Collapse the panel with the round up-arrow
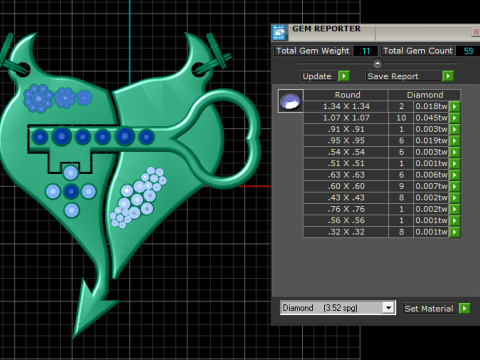The height and width of the screenshot is (360, 480). pos(377,63)
